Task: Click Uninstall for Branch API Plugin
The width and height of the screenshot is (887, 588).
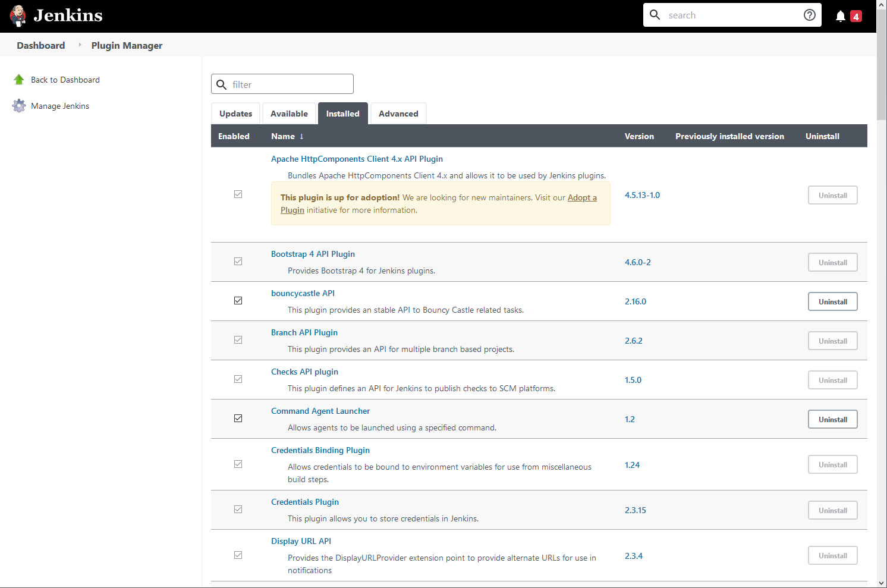Action: click(x=832, y=341)
